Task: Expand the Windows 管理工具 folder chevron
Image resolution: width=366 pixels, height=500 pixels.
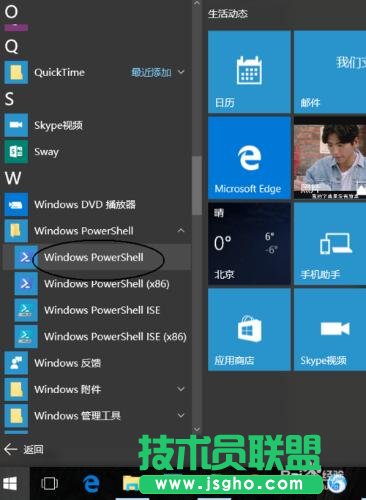Action: coord(181,415)
